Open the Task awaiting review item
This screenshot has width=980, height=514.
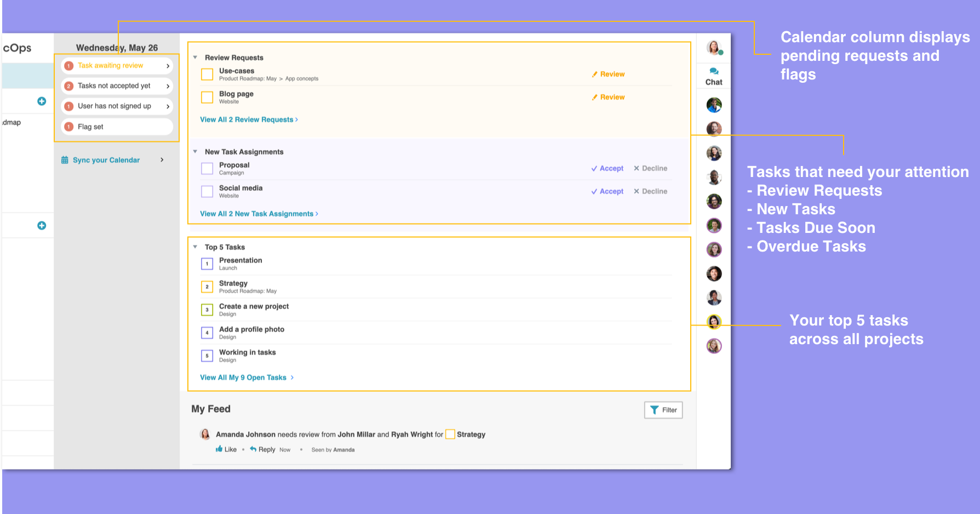click(117, 66)
